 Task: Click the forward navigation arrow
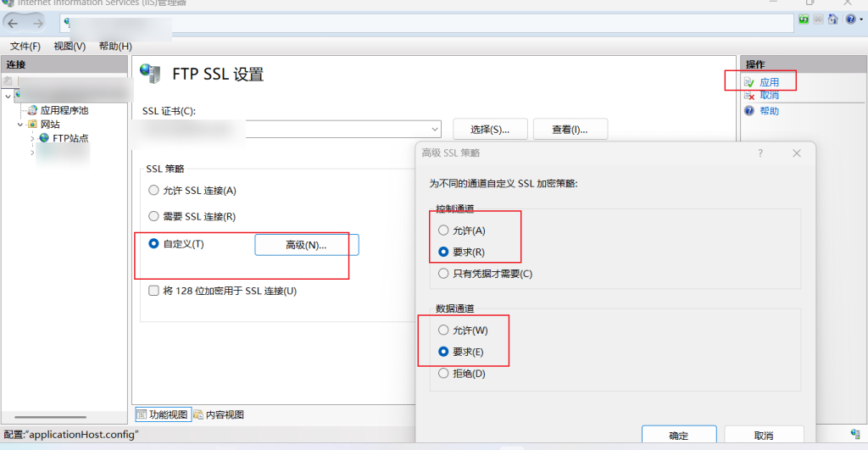click(x=37, y=23)
